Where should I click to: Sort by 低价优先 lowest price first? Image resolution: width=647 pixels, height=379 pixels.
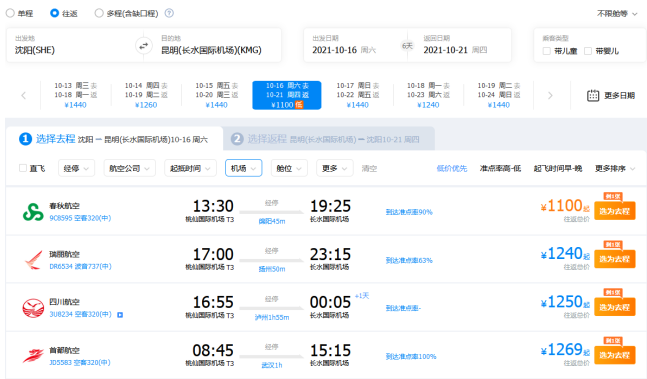452,168
